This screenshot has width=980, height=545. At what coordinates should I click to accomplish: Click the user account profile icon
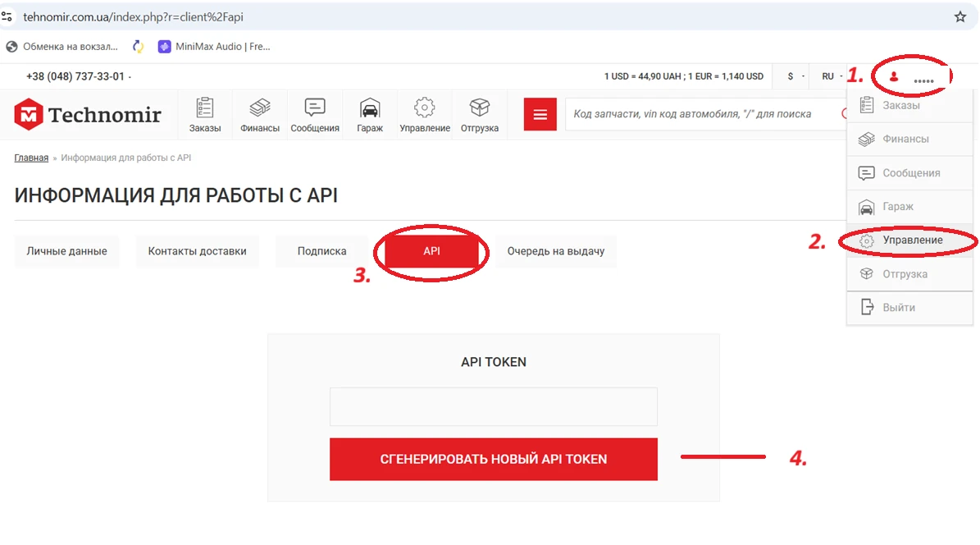pos(894,77)
